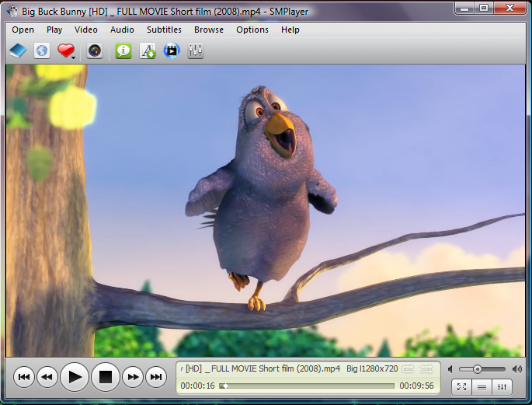Open the Browse menu
The height and width of the screenshot is (405, 532).
coord(209,30)
